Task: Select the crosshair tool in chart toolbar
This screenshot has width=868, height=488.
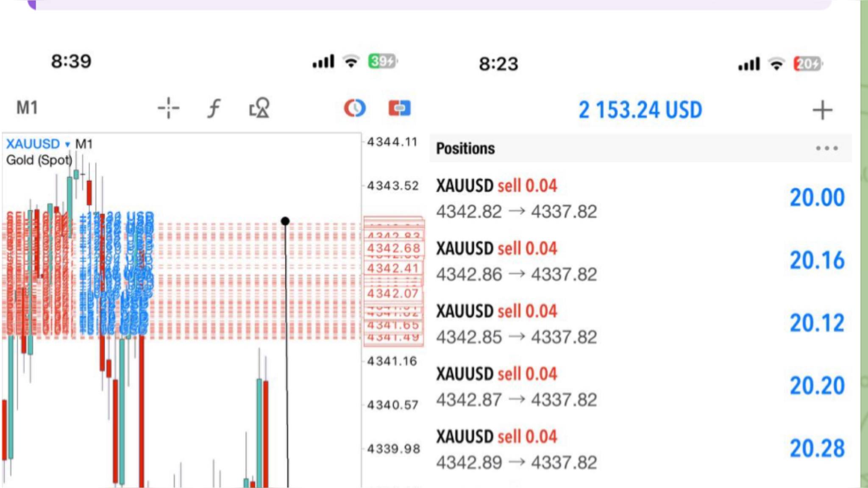Action: click(x=168, y=108)
